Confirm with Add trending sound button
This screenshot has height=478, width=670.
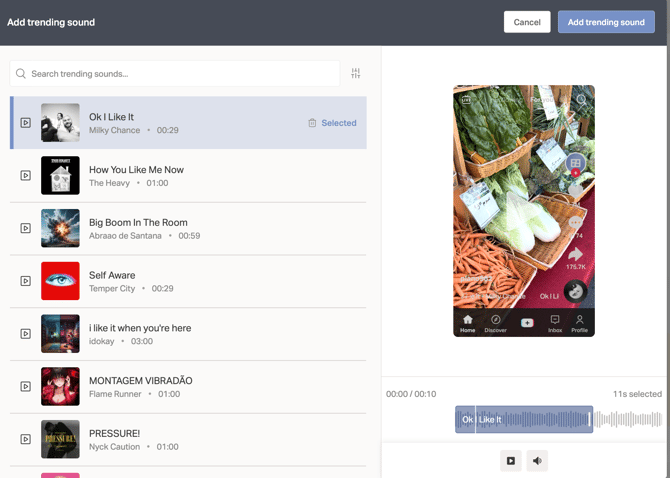[606, 22]
